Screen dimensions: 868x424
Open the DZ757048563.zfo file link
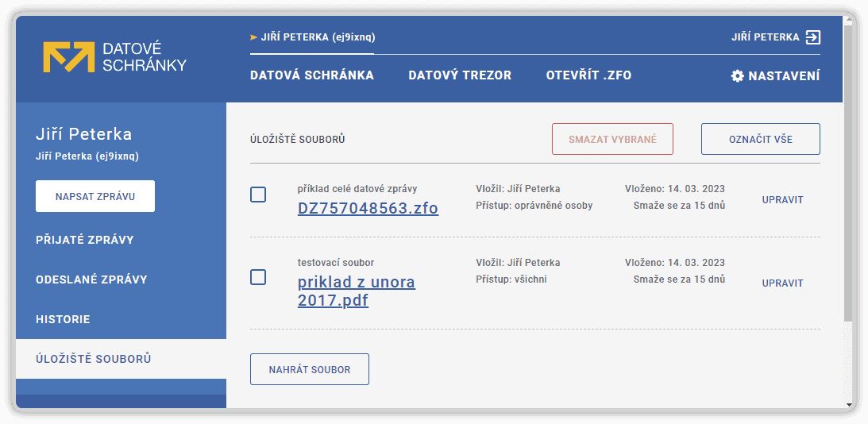pyautogui.click(x=368, y=208)
